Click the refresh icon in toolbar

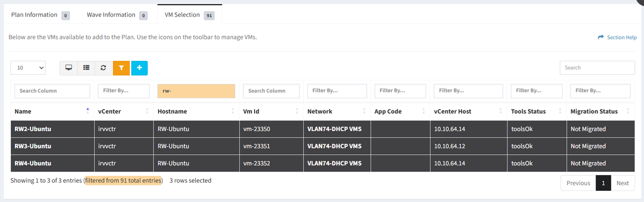click(103, 68)
